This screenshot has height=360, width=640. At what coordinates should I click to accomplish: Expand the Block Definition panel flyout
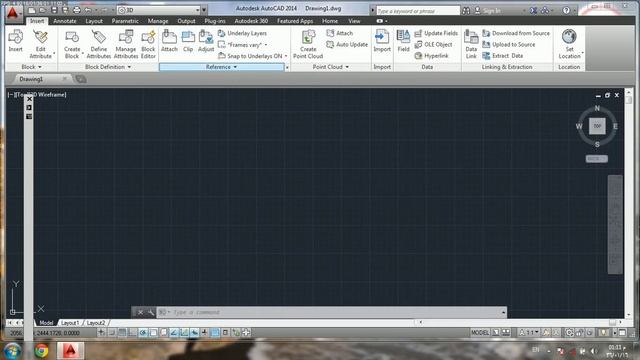108,67
